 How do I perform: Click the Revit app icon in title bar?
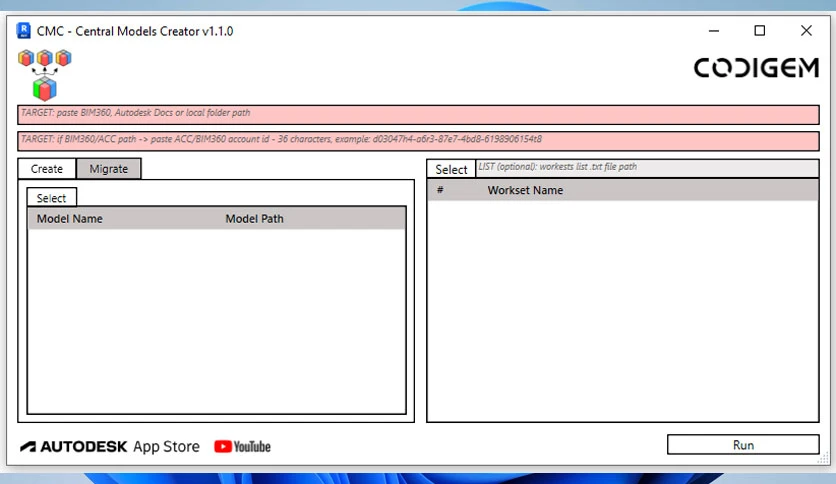[23, 31]
